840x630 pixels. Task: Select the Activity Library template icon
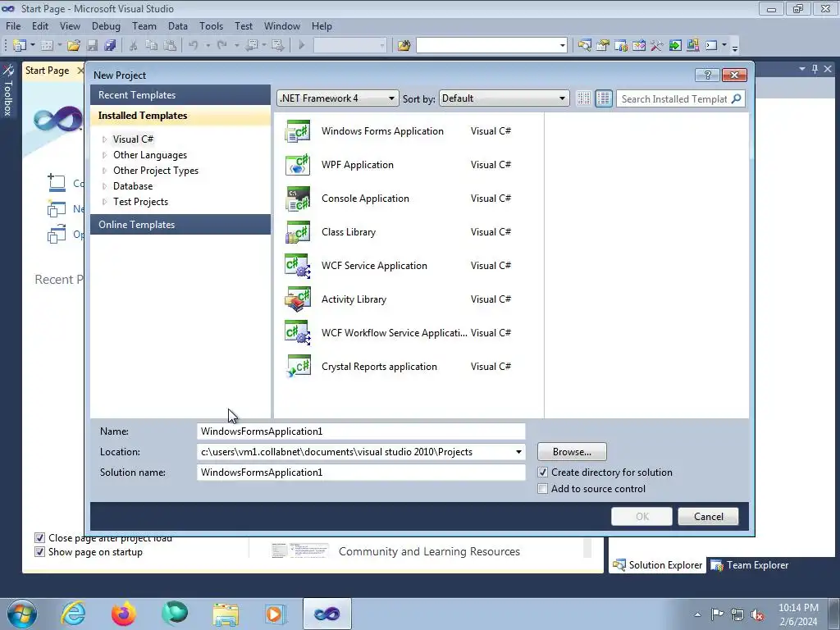(x=298, y=299)
